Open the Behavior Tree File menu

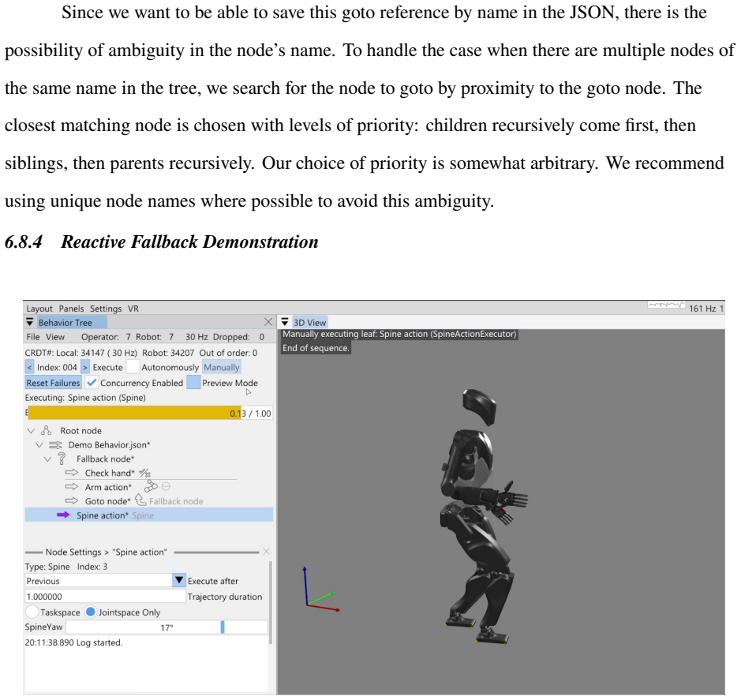(33, 337)
